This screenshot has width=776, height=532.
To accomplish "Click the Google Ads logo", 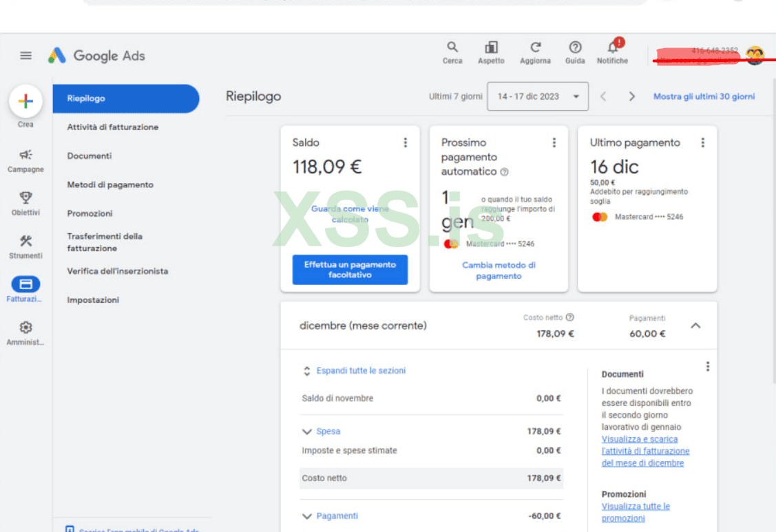I will (96, 56).
